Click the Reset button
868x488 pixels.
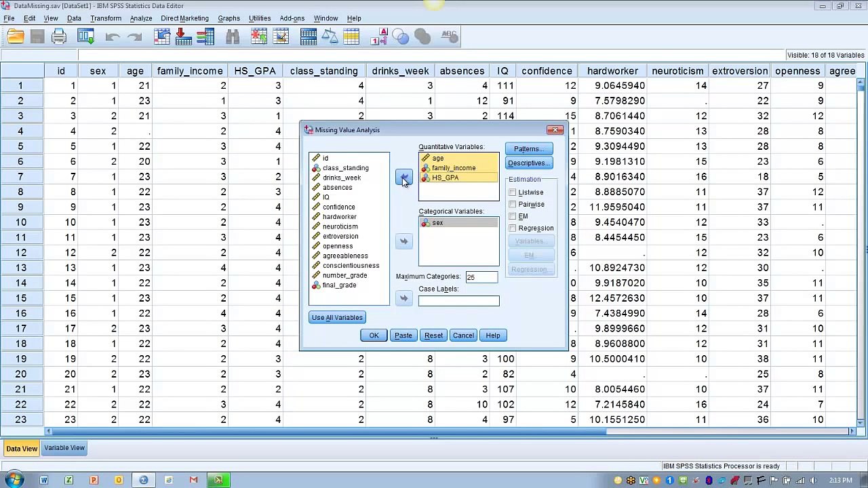click(433, 335)
